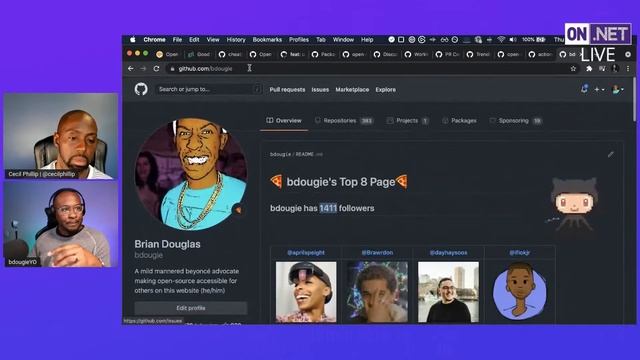Image resolution: width=640 pixels, height=360 pixels.
Task: Expand the user avatar dropdown in header
Action: [x=618, y=89]
